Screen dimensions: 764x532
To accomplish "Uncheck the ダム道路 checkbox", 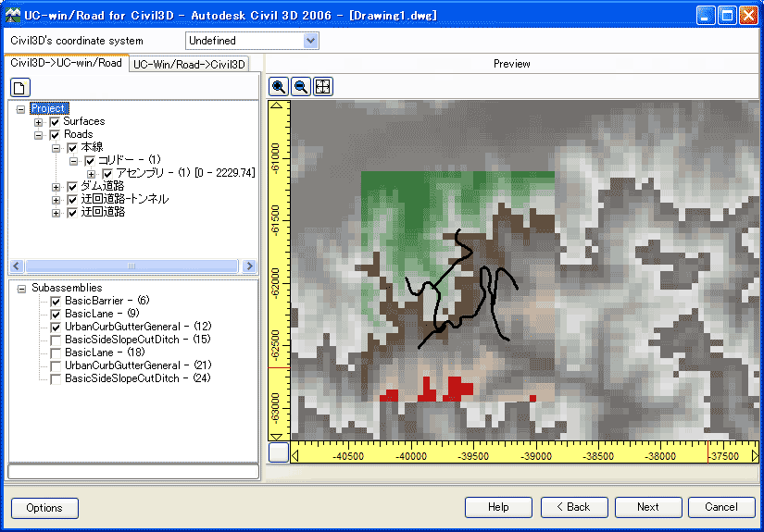I will pos(72,186).
